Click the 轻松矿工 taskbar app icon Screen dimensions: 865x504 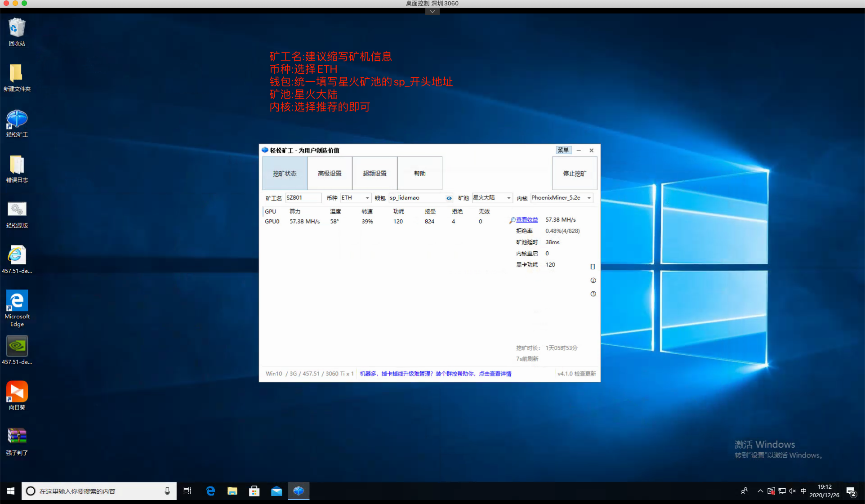pos(299,491)
